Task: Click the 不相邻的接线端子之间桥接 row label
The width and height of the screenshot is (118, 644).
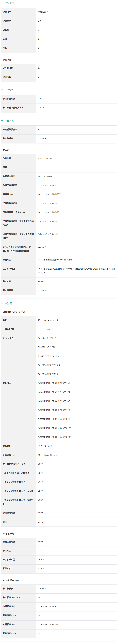Action: [x=16, y=473]
